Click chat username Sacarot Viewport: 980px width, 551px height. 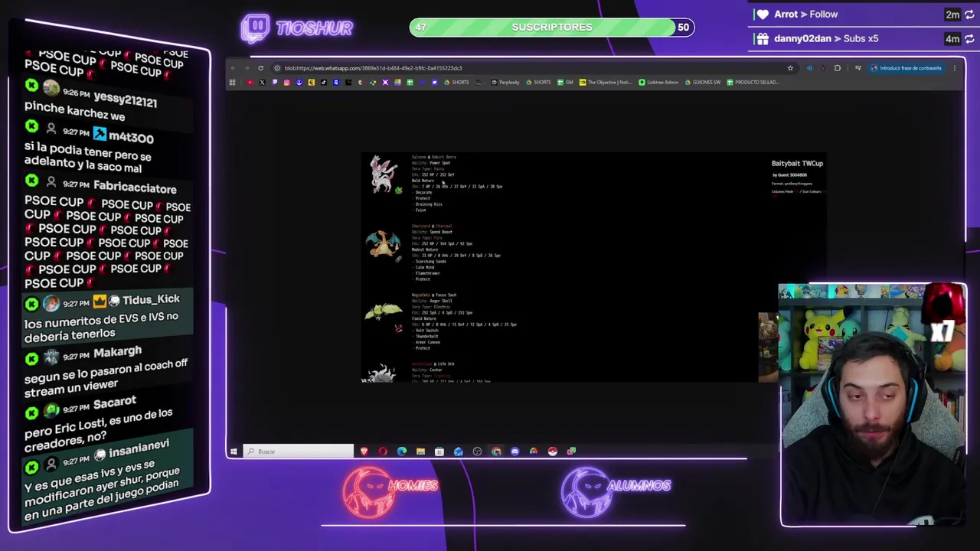point(114,403)
